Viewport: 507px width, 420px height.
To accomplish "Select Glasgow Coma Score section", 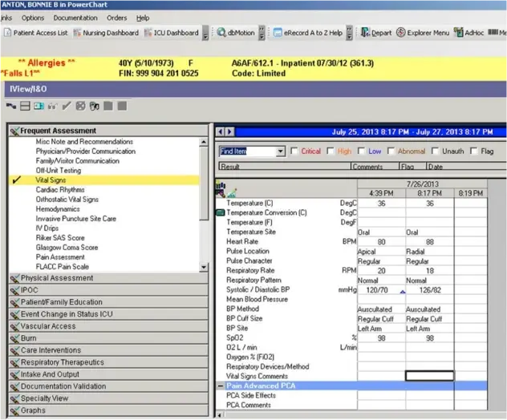I will 67,248.
